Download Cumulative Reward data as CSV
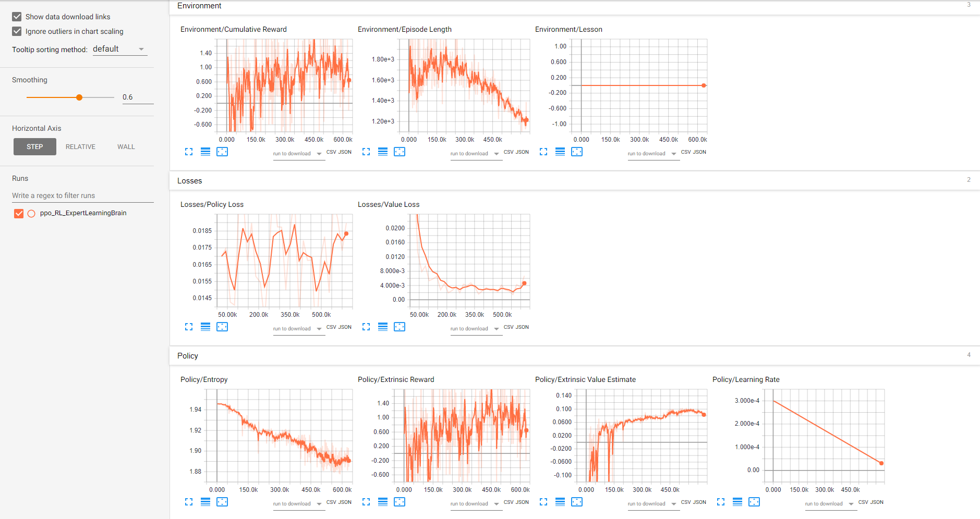This screenshot has height=519, width=980. (331, 152)
